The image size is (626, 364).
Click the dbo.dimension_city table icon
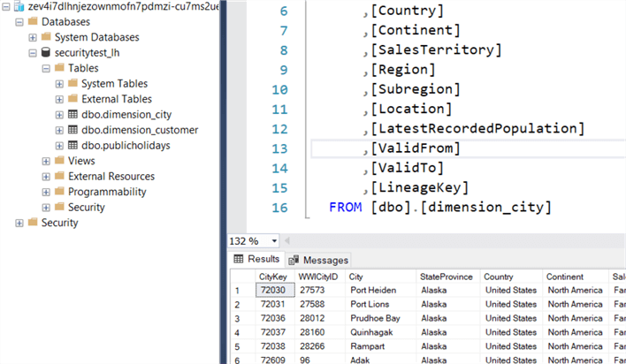pyautogui.click(x=73, y=115)
